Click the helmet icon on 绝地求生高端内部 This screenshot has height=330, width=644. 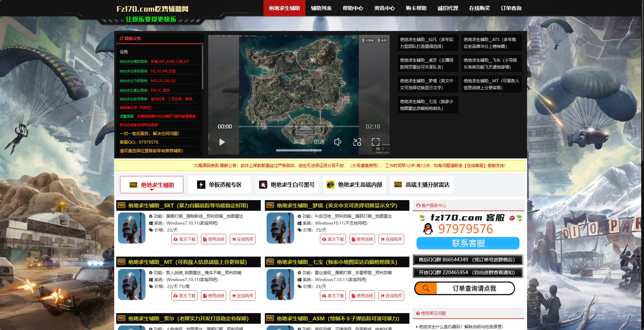click(x=331, y=185)
